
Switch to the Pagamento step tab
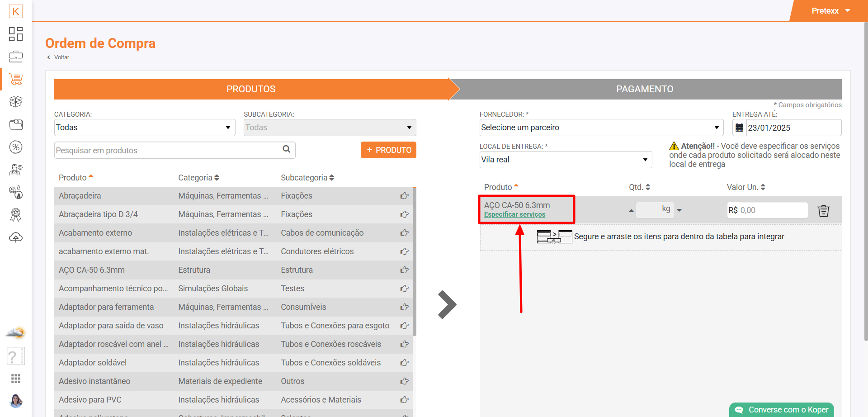tap(645, 89)
